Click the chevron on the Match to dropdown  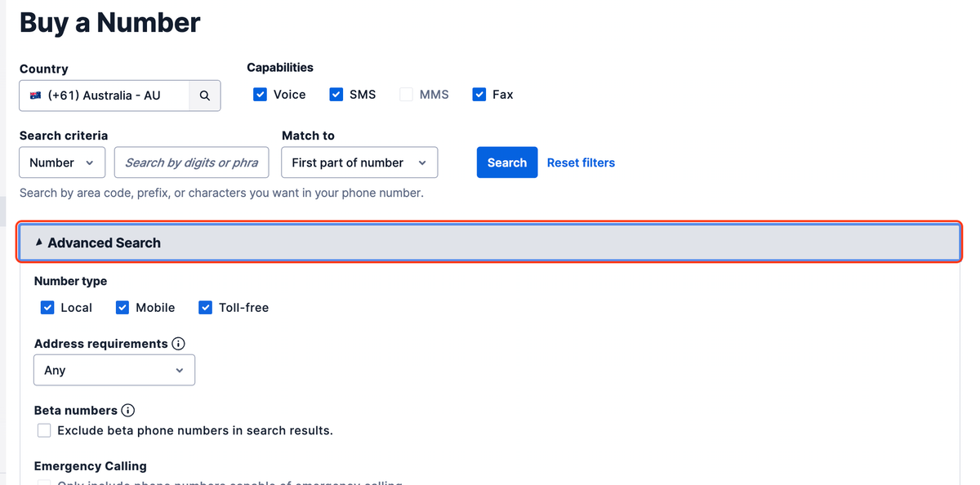click(422, 162)
